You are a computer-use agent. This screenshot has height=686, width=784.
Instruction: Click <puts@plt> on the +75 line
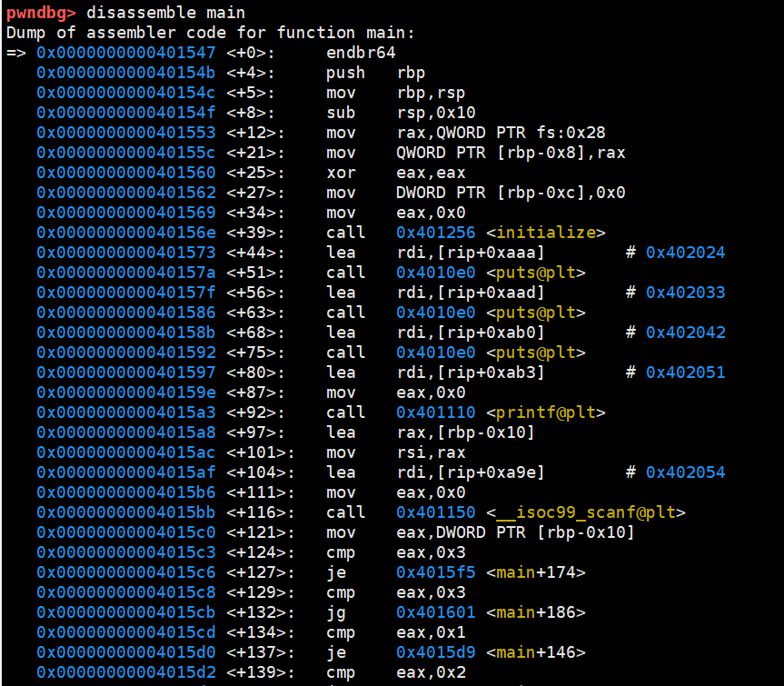point(535,353)
